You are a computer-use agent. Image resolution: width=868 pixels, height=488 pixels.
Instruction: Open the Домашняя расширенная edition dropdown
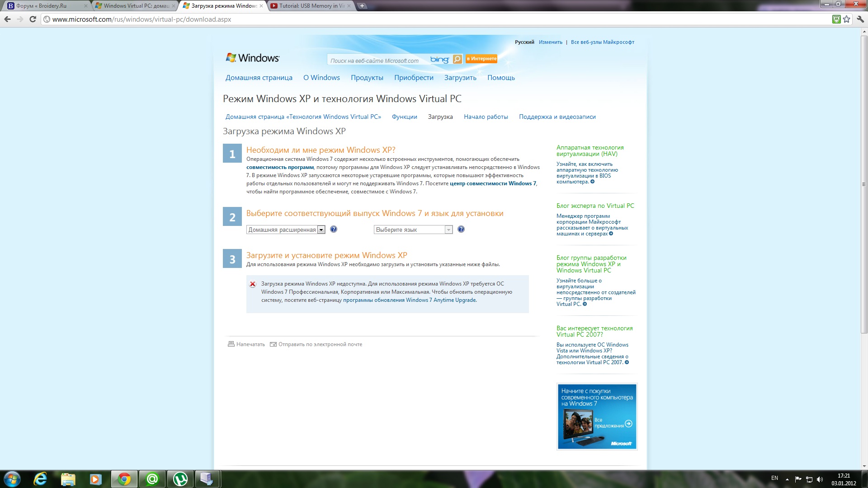coord(286,230)
